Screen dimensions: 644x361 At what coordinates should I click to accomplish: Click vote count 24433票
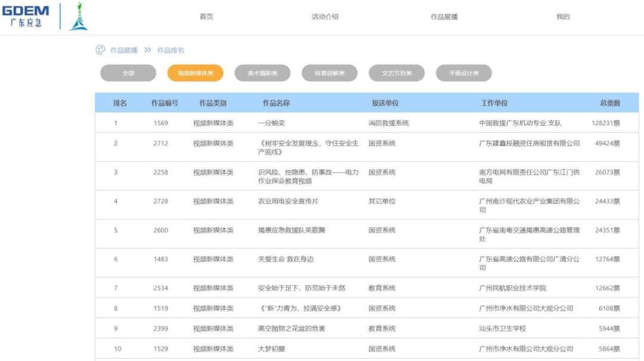click(608, 201)
